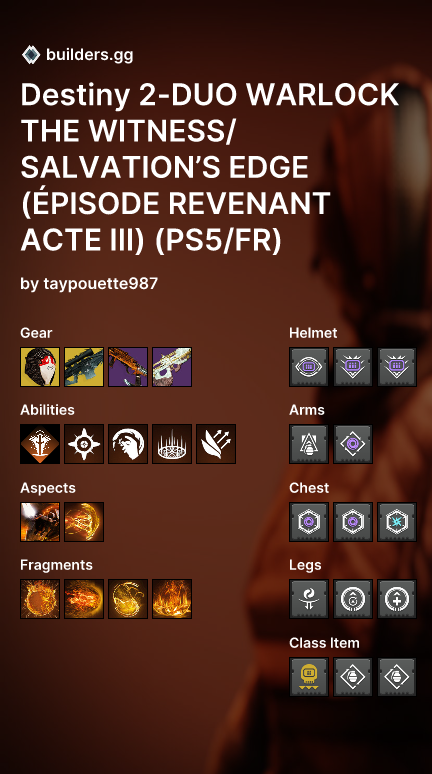The width and height of the screenshot is (432, 774).
Task: Select the fourth fragment with flames
Action: click(x=172, y=599)
